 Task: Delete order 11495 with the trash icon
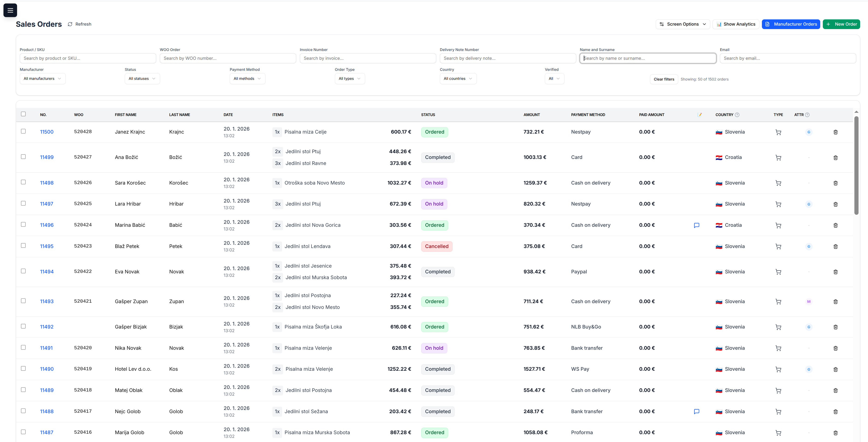click(836, 246)
